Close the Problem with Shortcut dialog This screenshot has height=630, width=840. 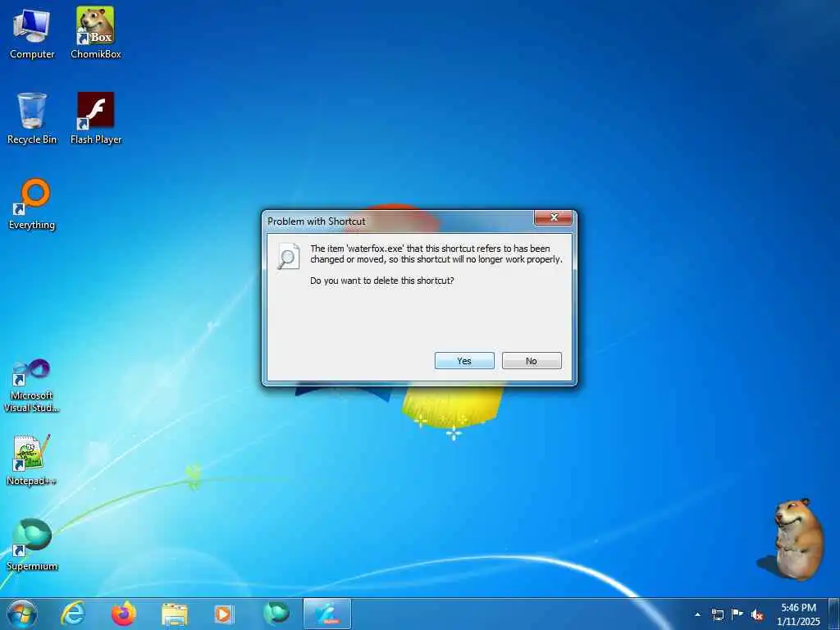[554, 217]
